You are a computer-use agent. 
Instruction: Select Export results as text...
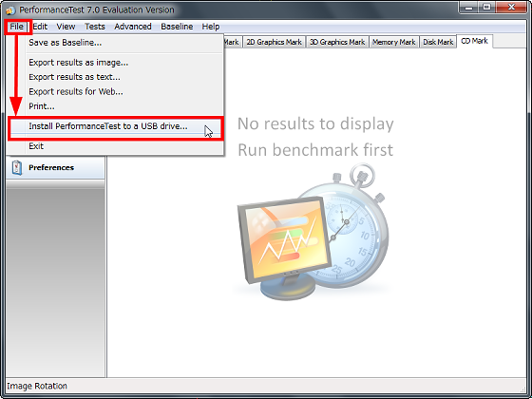(115, 77)
